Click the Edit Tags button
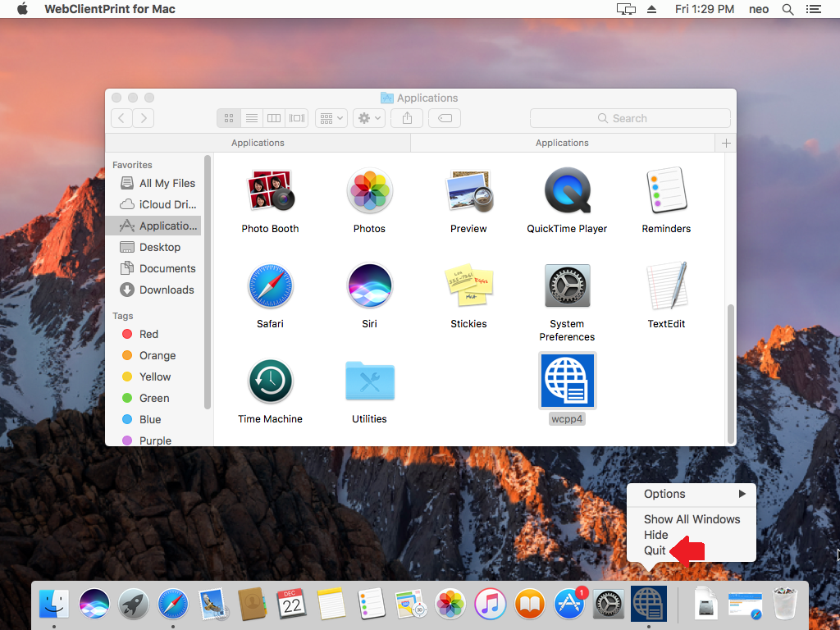Screen dimensions: 840x630 click(445, 118)
